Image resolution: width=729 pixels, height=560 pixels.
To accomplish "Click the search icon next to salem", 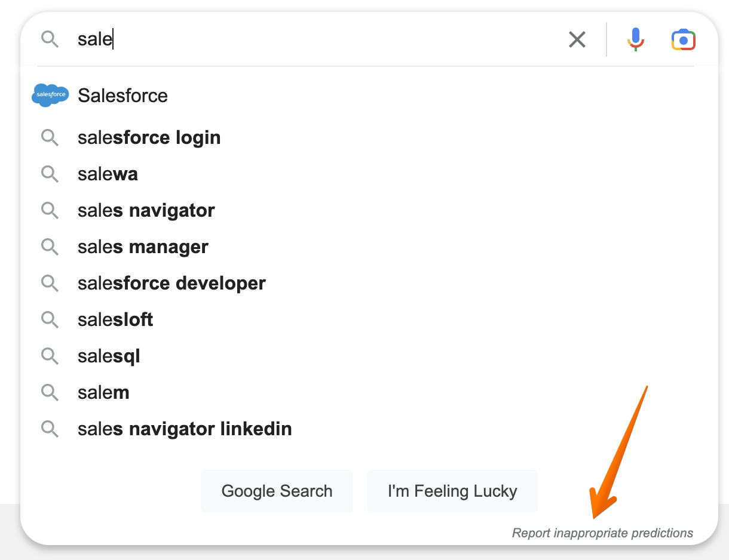I will (50, 392).
